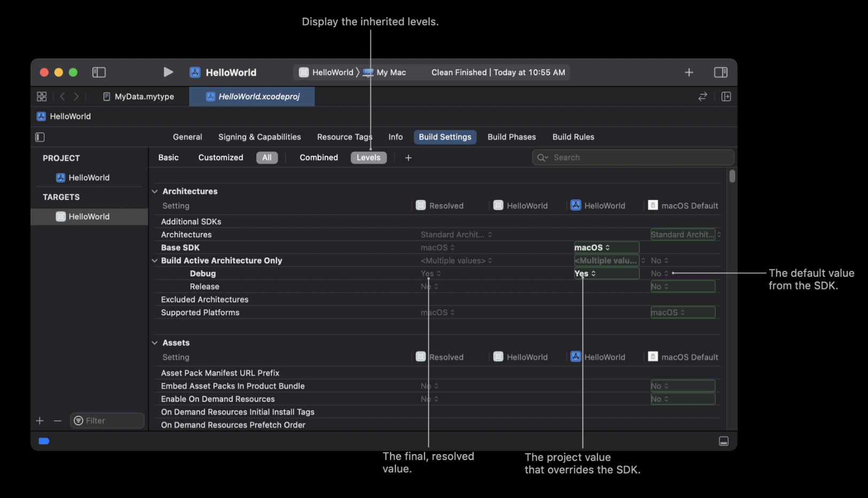Viewport: 868px width, 498px height.
Task: Select the HelloWorld.xcodeproj editor tab
Action: (252, 96)
